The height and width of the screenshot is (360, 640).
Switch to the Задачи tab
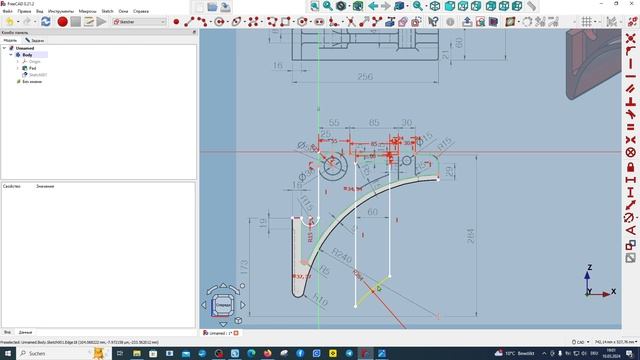tap(35, 40)
